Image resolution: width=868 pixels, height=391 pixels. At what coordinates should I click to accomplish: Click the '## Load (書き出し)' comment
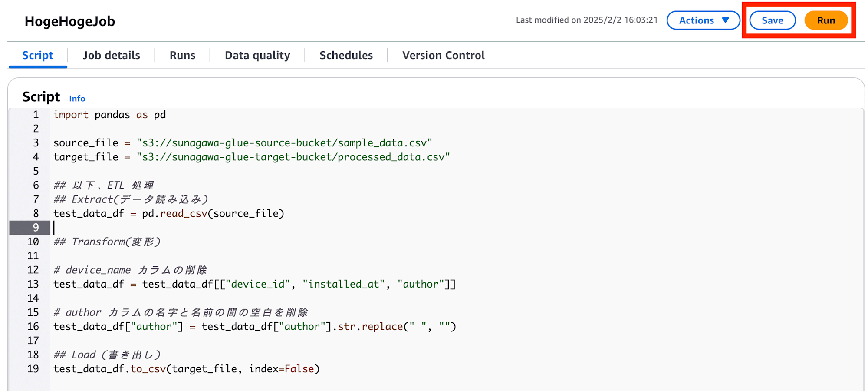[x=107, y=355]
